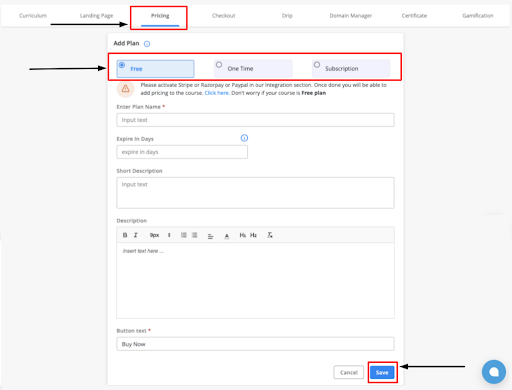Click into the Description editor body
The image size is (512, 390).
(x=255, y=281)
